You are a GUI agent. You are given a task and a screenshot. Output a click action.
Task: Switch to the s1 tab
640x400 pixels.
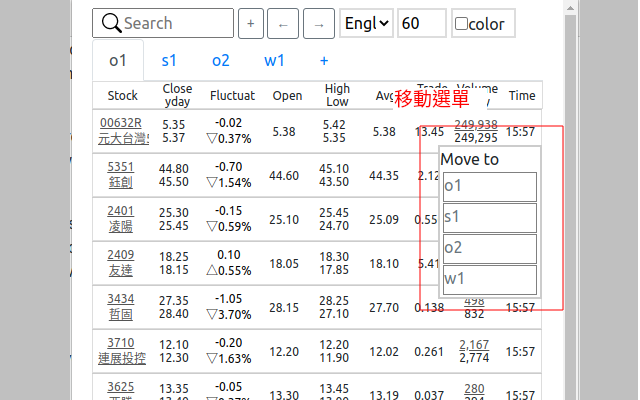coord(169,60)
